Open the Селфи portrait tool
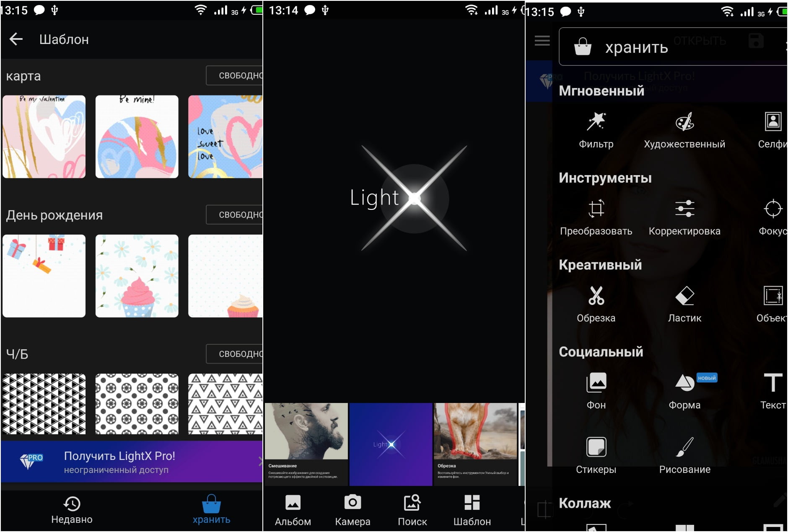 tap(772, 130)
